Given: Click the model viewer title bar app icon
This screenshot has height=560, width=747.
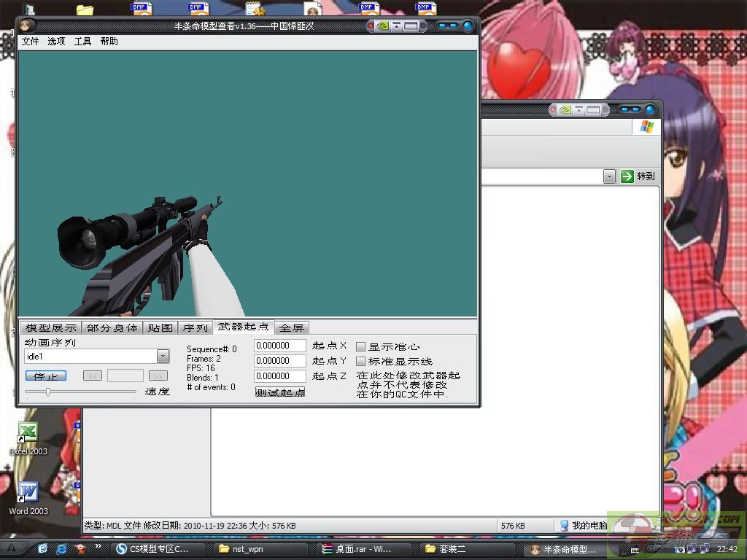Looking at the screenshot, I should 26,26.
